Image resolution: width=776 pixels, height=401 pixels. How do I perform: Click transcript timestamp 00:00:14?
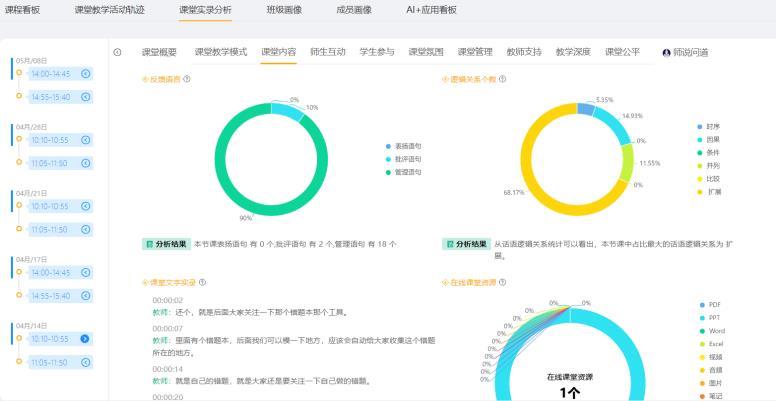click(x=168, y=369)
